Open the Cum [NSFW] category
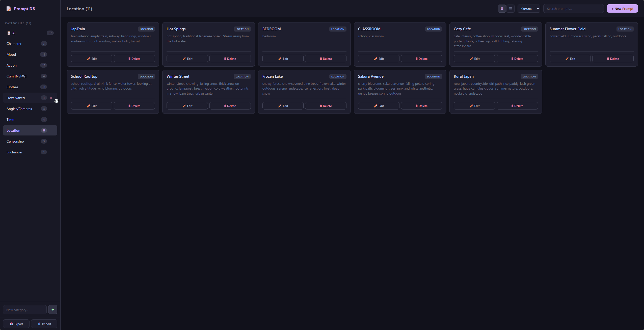This screenshot has width=644, height=330. tap(30, 76)
